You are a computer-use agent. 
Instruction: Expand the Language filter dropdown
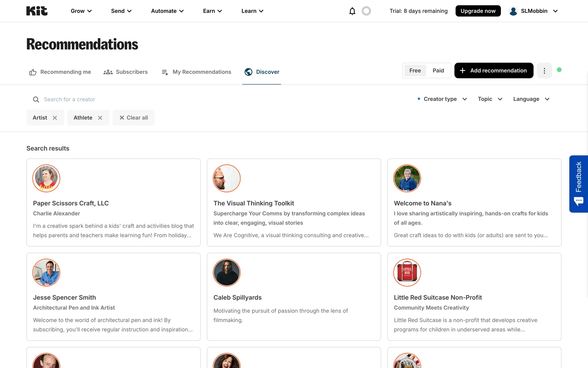pyautogui.click(x=531, y=99)
